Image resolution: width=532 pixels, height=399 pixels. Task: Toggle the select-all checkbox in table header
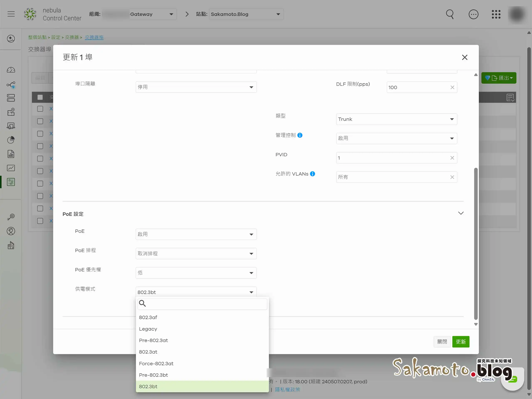(x=40, y=97)
